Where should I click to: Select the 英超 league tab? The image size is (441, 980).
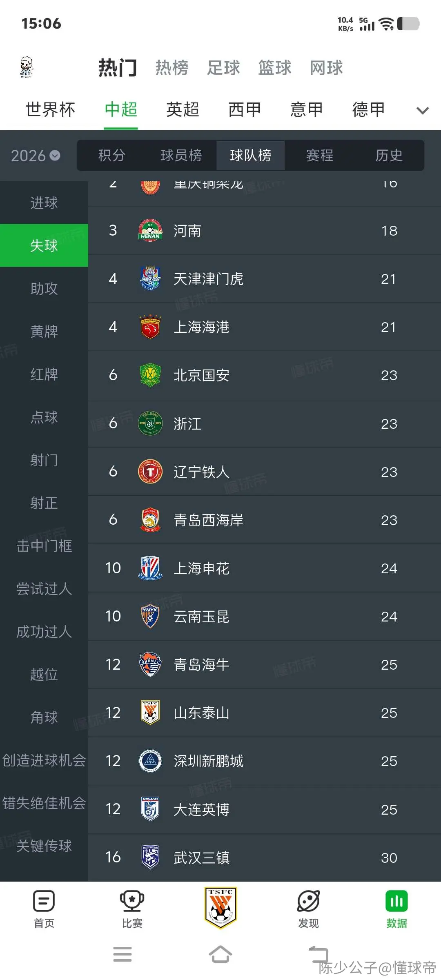[x=183, y=109]
